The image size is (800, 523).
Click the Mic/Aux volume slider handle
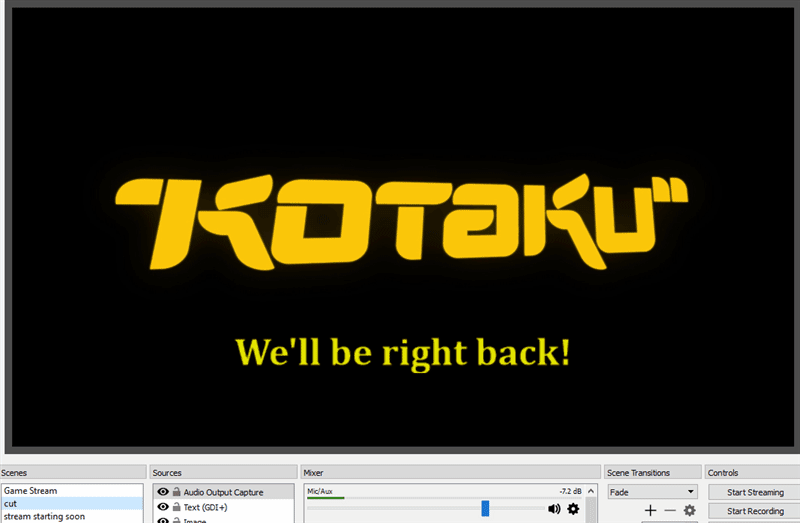(485, 508)
